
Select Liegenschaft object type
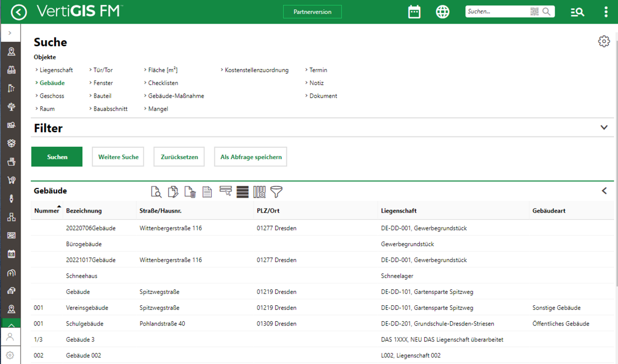click(56, 70)
